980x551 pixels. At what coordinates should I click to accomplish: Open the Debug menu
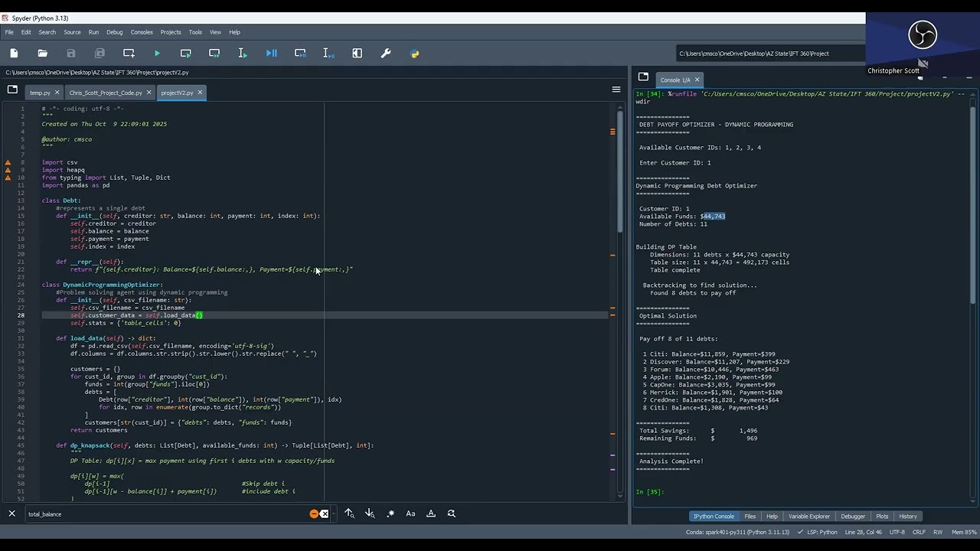point(115,32)
